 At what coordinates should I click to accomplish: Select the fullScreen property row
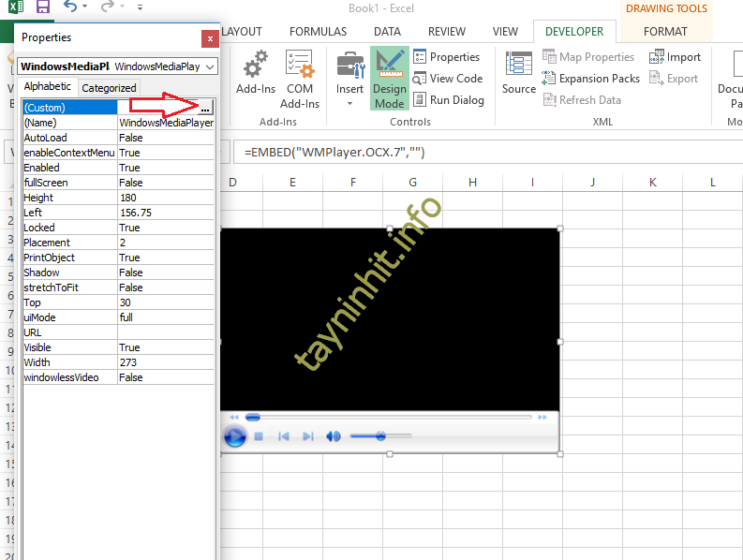click(x=70, y=183)
